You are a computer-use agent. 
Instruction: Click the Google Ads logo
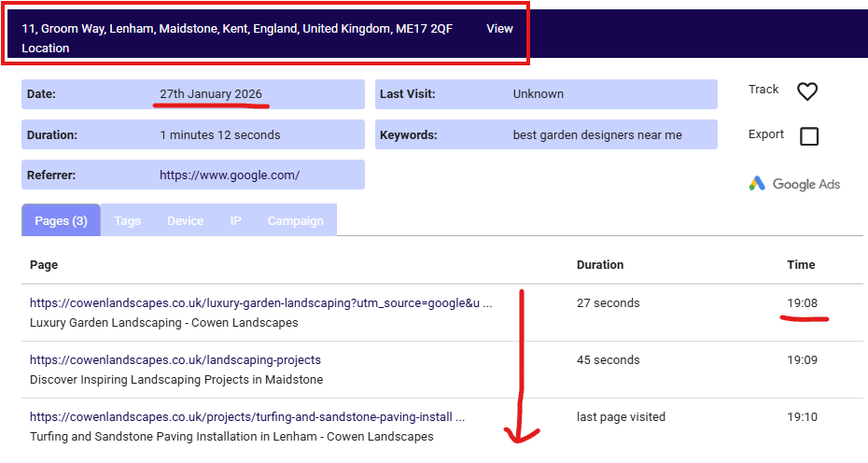pos(794,184)
